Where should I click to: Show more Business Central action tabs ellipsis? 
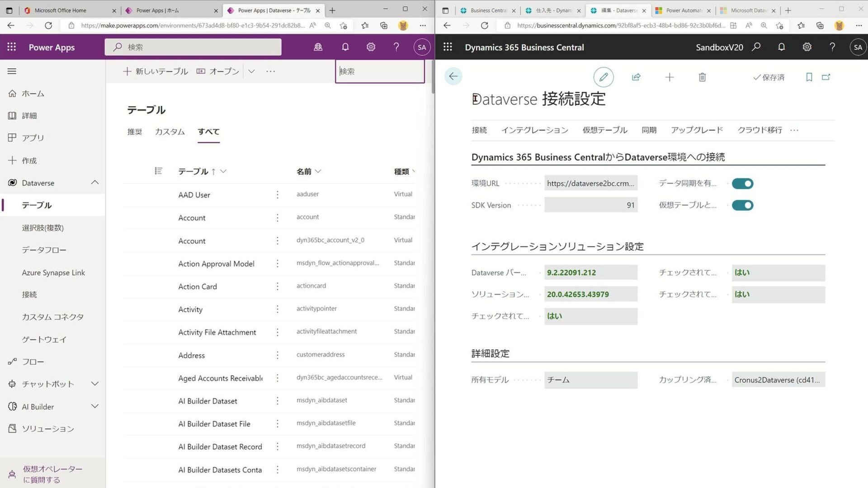[794, 130]
